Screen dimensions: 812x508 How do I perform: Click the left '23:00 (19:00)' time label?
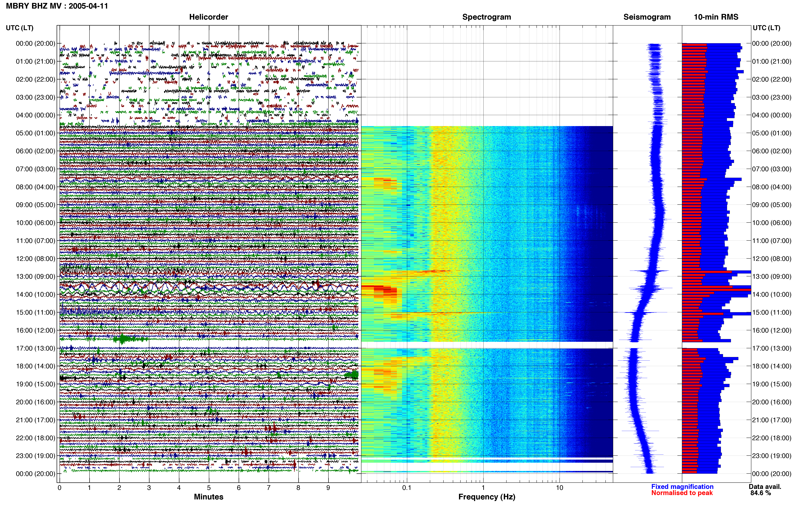pyautogui.click(x=36, y=456)
